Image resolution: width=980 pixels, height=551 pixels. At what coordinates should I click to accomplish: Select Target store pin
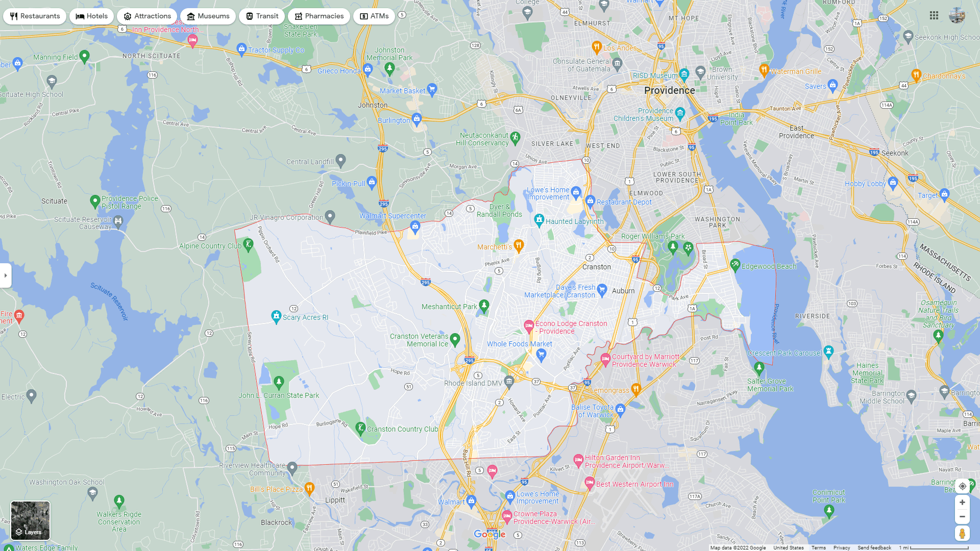click(944, 194)
